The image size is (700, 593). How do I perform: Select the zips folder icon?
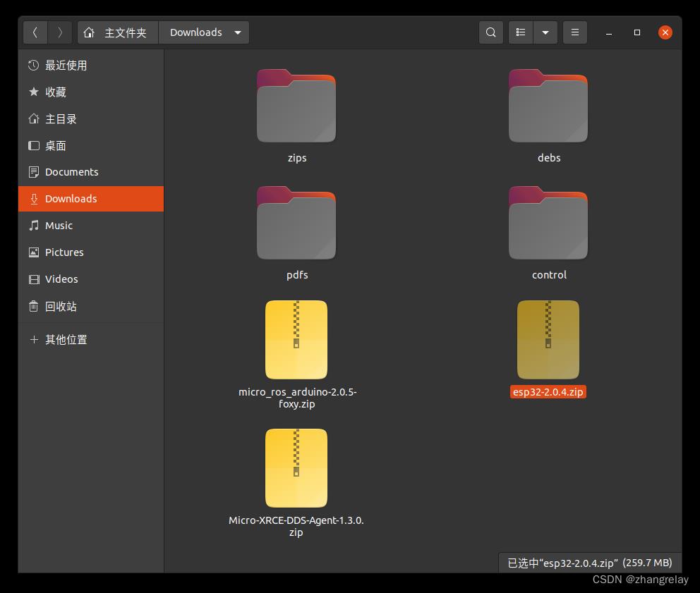click(296, 106)
